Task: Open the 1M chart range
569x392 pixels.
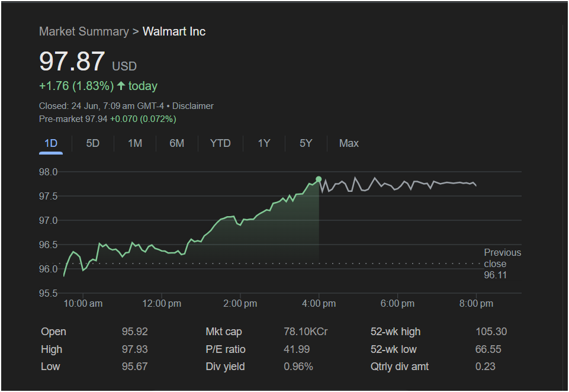Action: click(135, 143)
